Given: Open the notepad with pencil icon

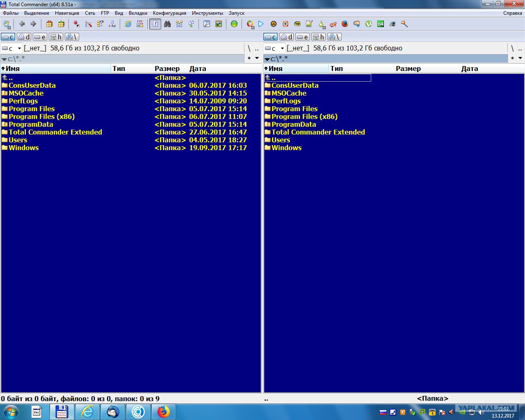Looking at the screenshot, I should (x=309, y=24).
